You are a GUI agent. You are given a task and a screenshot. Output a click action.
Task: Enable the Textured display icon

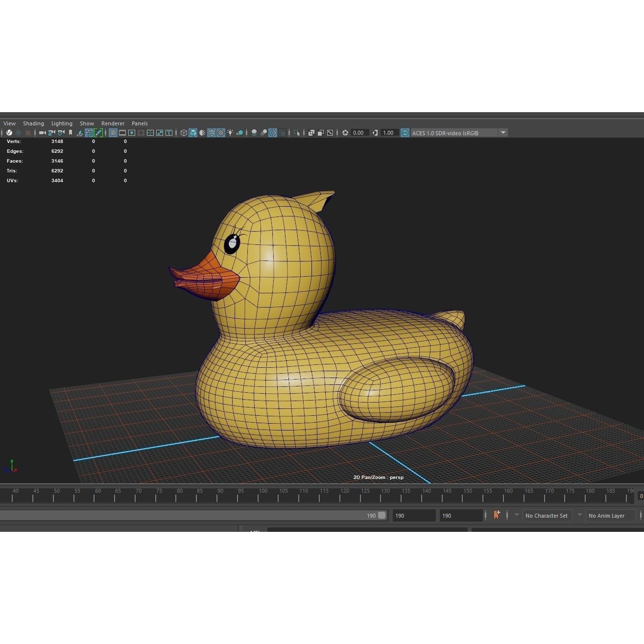click(x=220, y=133)
